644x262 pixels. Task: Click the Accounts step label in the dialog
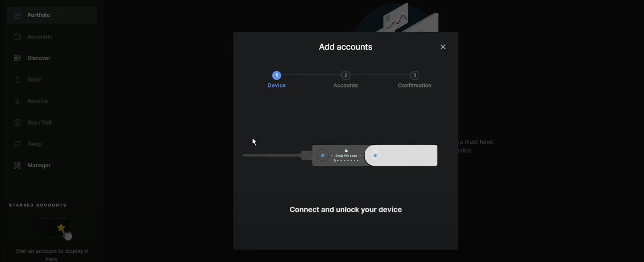(345, 85)
